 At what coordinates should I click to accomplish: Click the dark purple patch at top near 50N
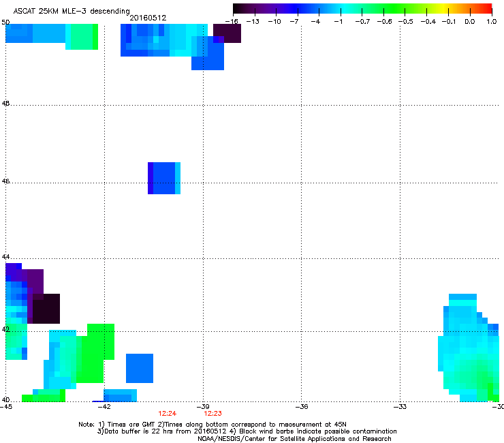tap(227, 33)
